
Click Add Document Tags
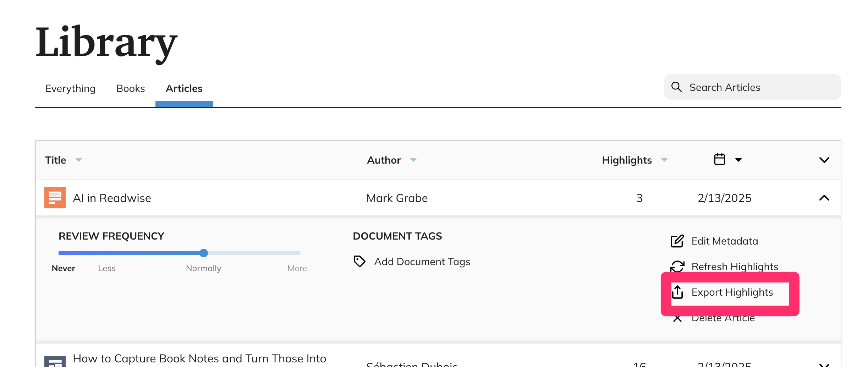422,262
